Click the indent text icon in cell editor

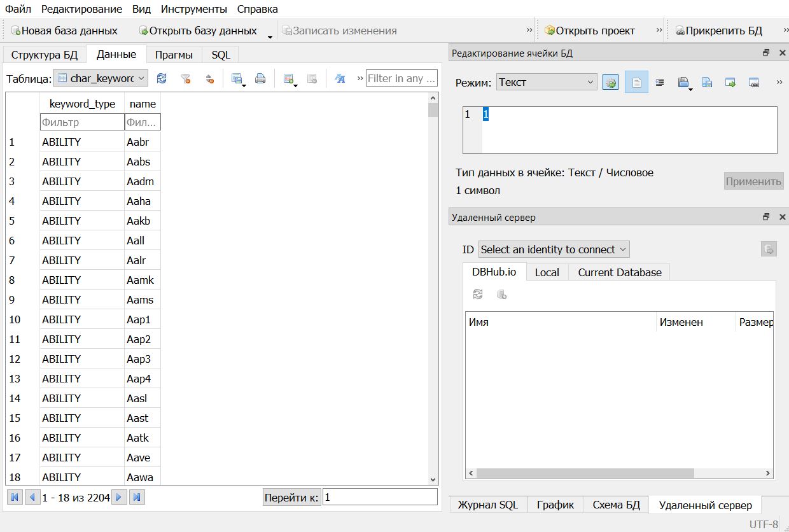[x=660, y=82]
